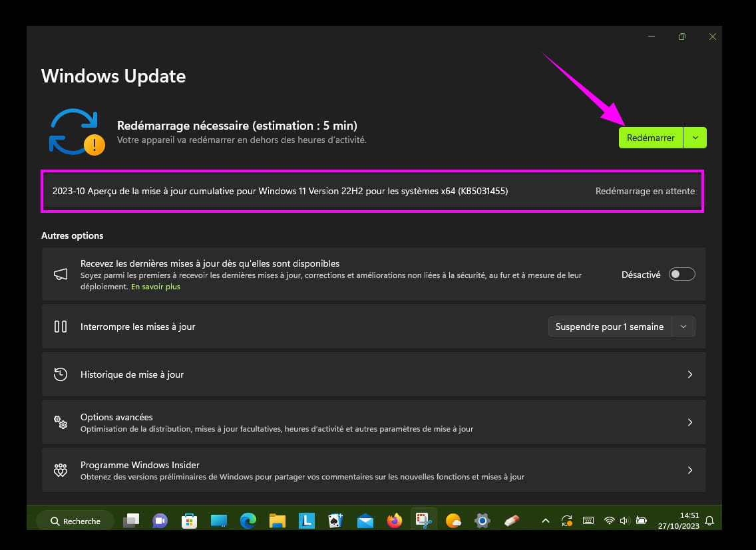The width and height of the screenshot is (756, 550).
Task: Open the weather app in taskbar
Action: (453, 521)
